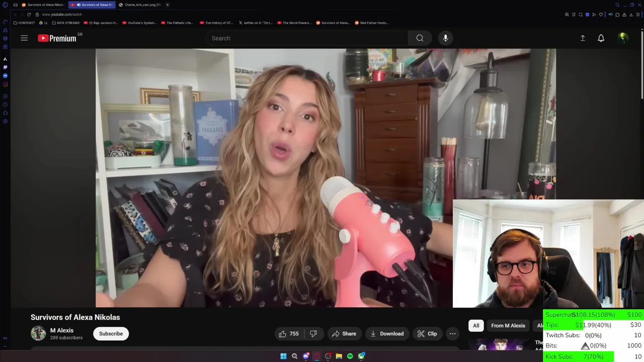This screenshot has width=644, height=362.
Task: Clip the video
Action: pyautogui.click(x=427, y=334)
